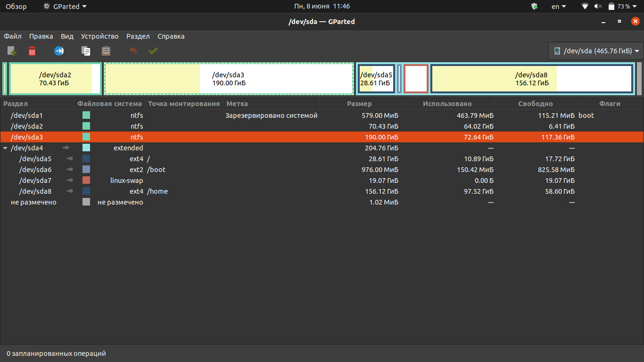This screenshot has height=362, width=644.
Task: Click the red Delete partition icon
Action: (x=32, y=51)
